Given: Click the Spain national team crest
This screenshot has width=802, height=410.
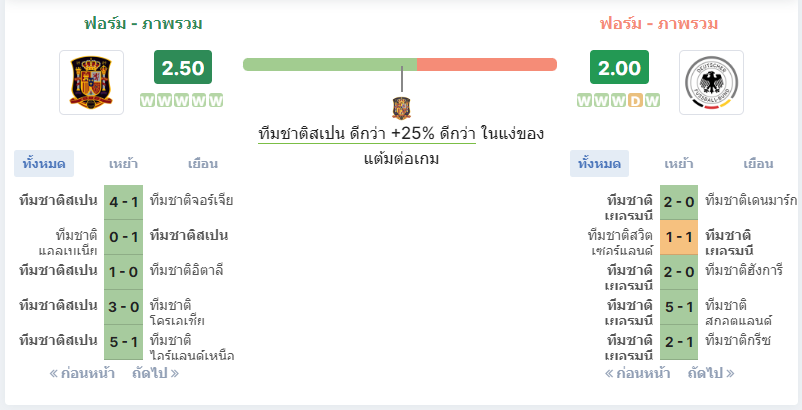Looking at the screenshot, I should (91, 82).
